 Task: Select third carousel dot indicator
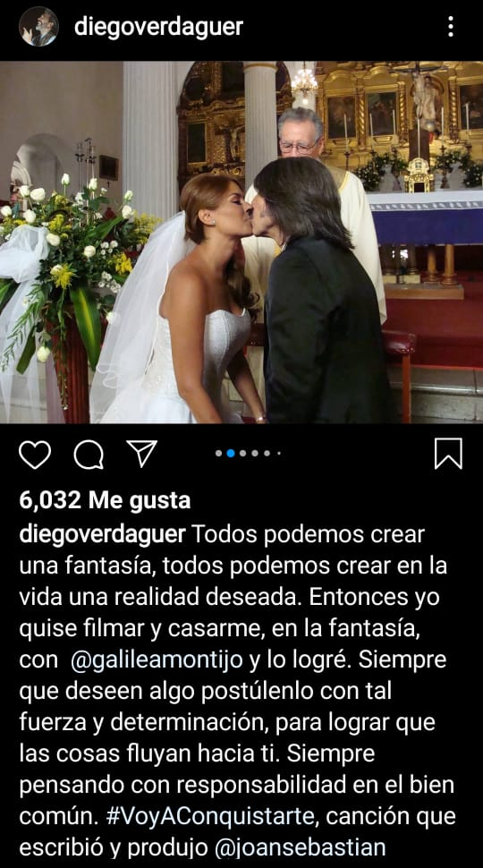[x=243, y=454]
